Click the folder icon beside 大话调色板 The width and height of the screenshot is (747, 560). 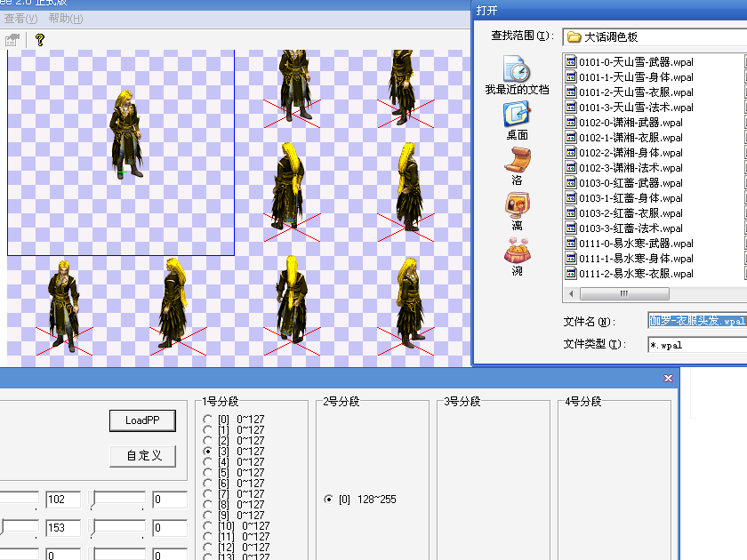(x=574, y=36)
